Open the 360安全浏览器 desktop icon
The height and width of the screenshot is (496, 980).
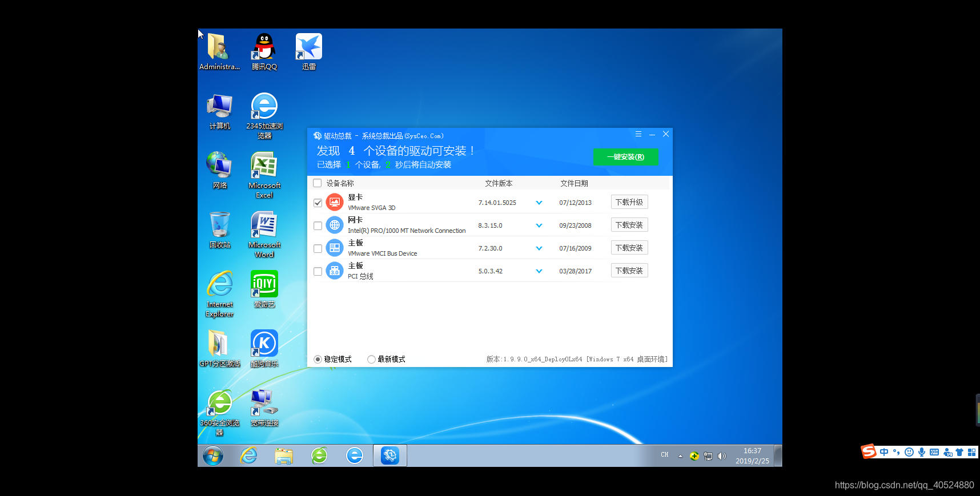[x=219, y=412]
